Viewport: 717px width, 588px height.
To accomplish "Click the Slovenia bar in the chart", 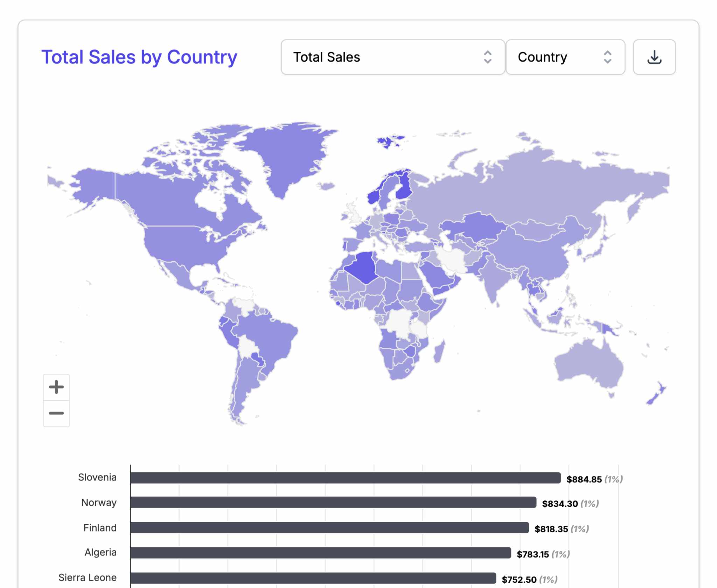I will point(343,477).
